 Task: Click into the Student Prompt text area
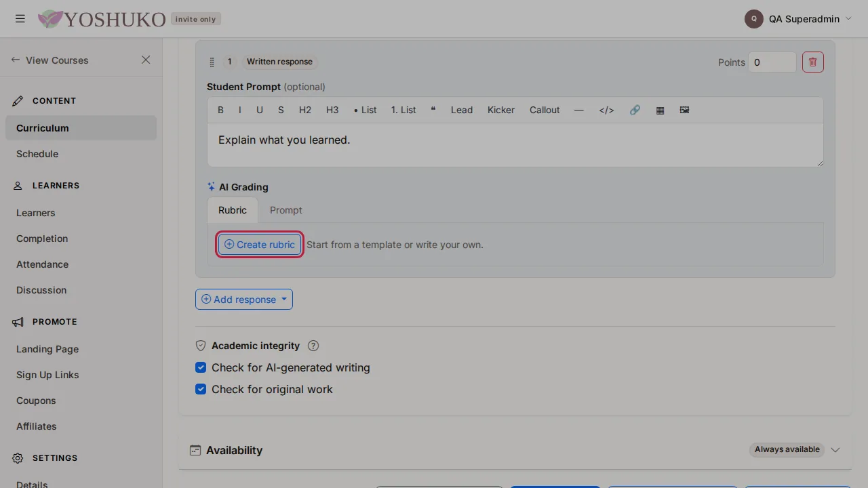[515, 145]
